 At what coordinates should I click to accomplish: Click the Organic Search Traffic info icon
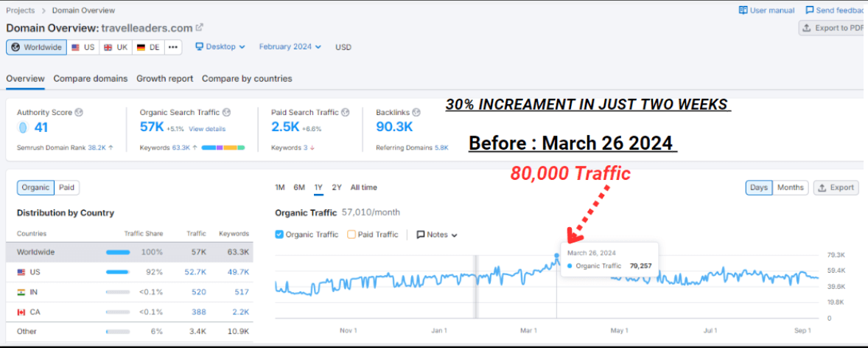coord(226,112)
